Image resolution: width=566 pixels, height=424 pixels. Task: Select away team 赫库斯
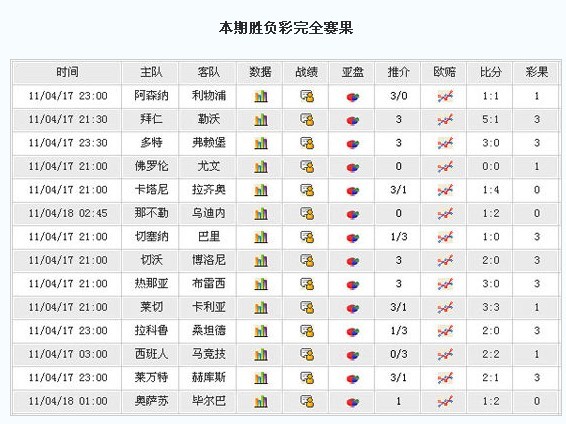[209, 377]
